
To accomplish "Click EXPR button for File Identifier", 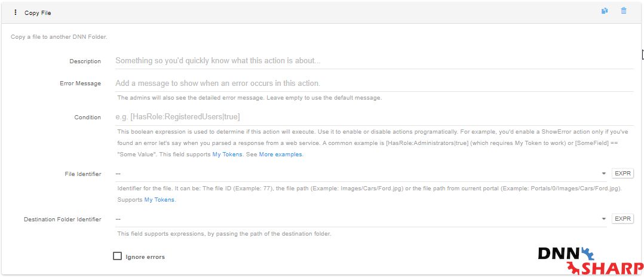I will tap(622, 174).
